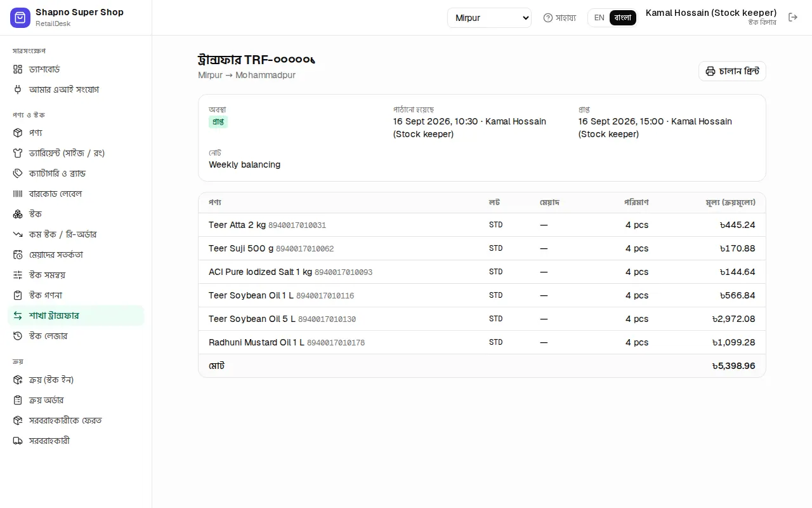Click Mirpur → Mohammadpur route text
The height and width of the screenshot is (508, 812).
[247, 75]
